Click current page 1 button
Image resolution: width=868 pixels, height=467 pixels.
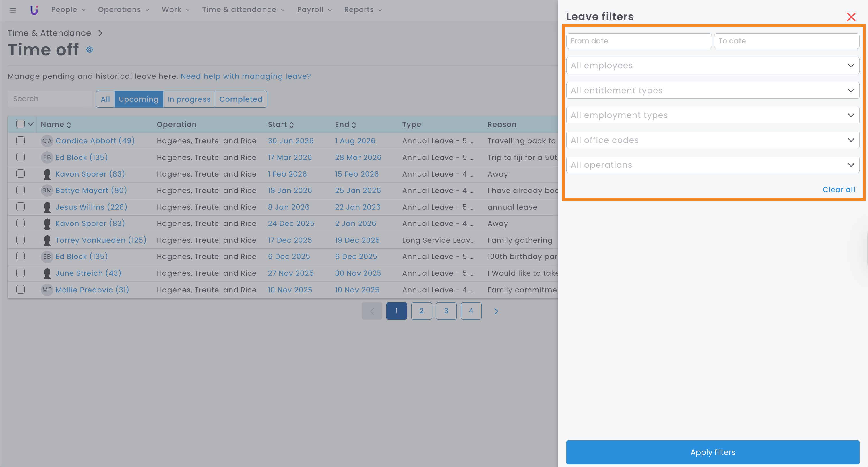(x=397, y=311)
